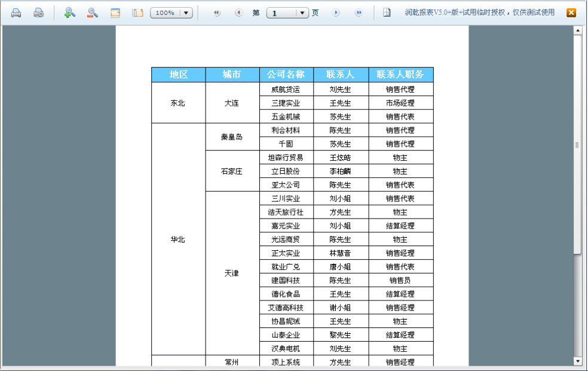Click contact 李柏麟 in 立日股份 row

[341, 171]
